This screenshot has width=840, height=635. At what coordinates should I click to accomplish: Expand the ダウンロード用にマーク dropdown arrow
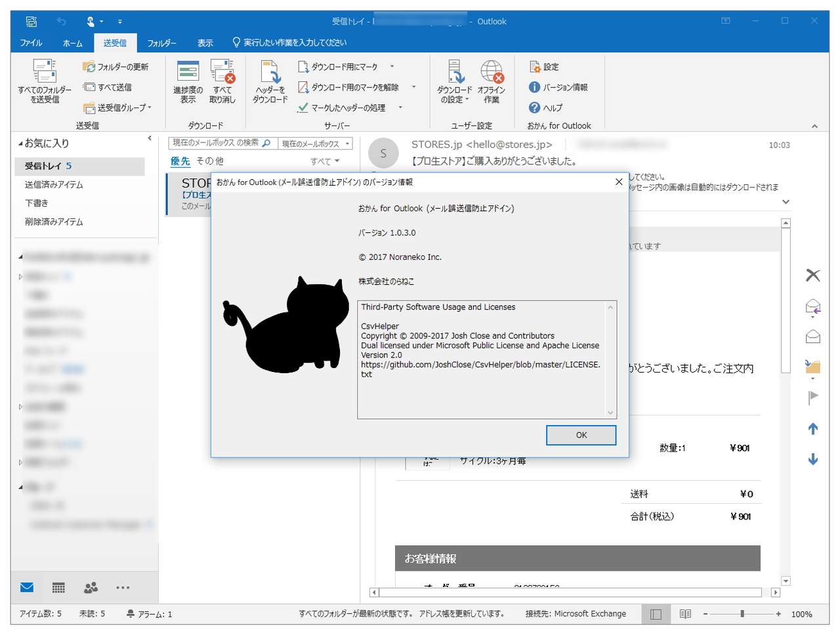point(391,66)
